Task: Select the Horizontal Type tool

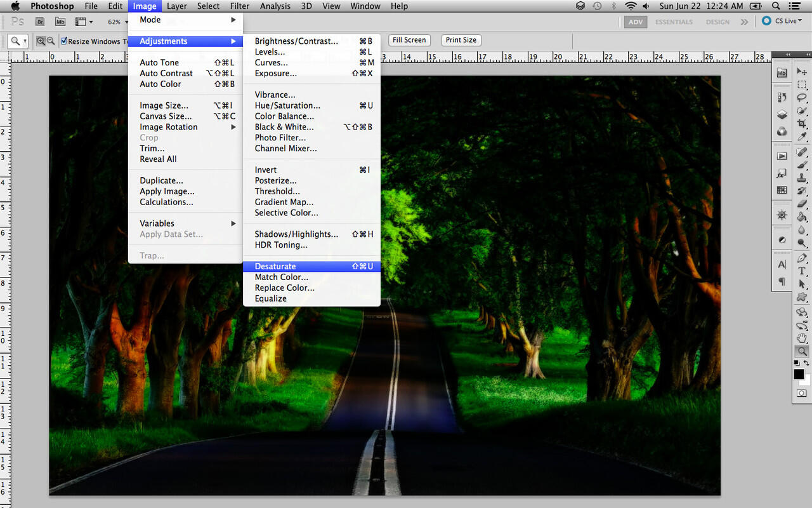Action: (x=802, y=271)
